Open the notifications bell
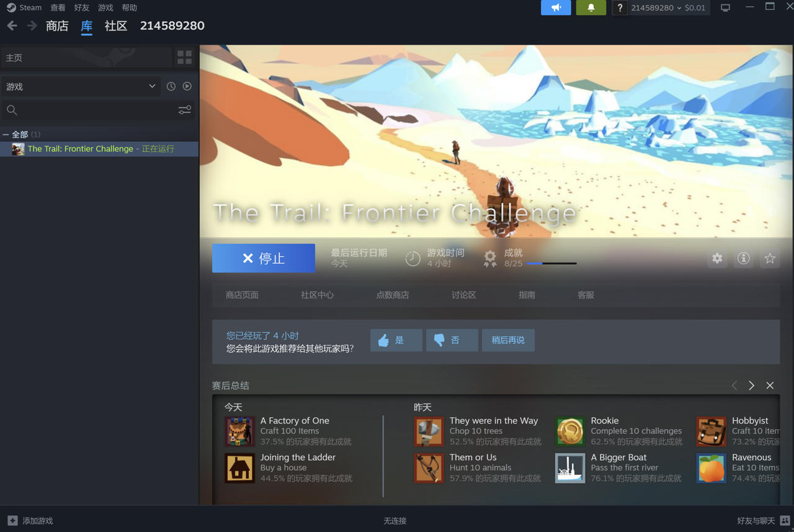 (x=591, y=7)
